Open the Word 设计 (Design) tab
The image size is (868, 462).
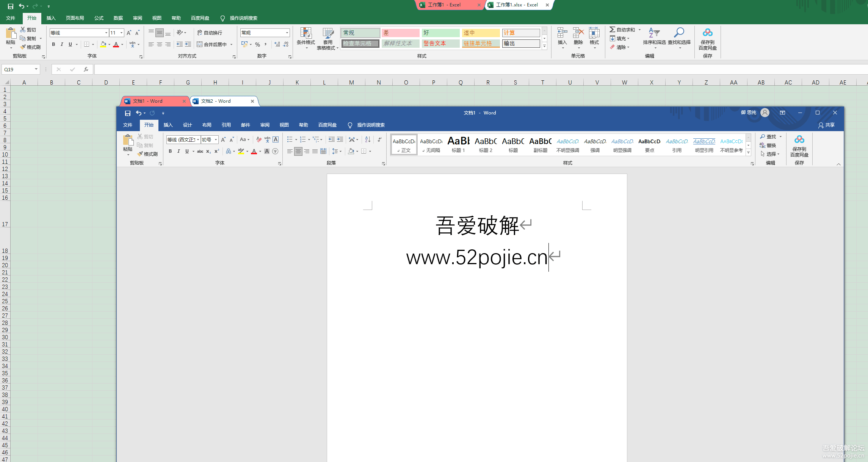tap(187, 125)
